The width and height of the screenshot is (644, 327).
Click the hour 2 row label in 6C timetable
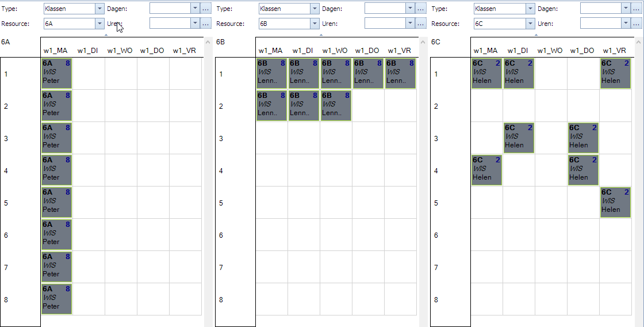pyautogui.click(x=436, y=106)
